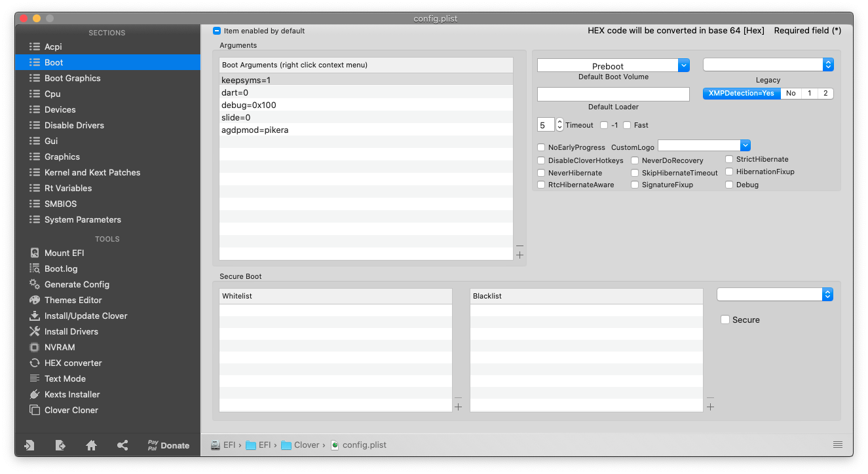This screenshot has width=868, height=474.
Task: Select XMPDetection No segment
Action: [791, 93]
